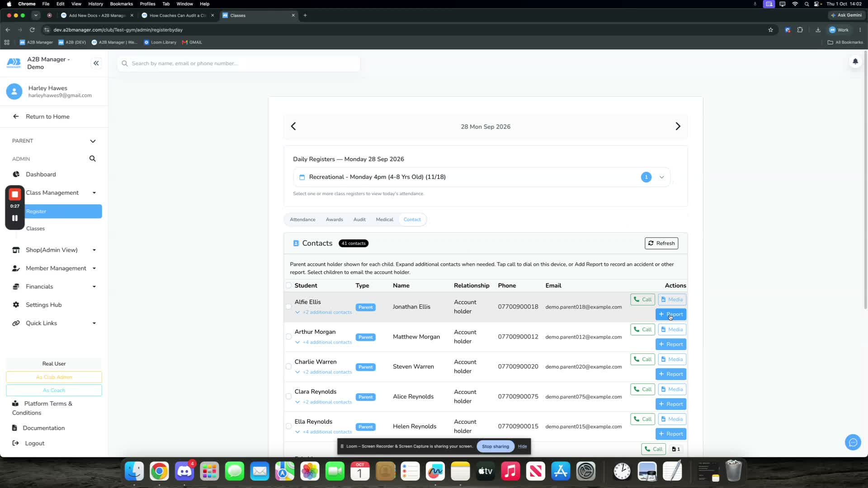Viewport: 868px width, 488px height.
Task: Switch to the Medical tab
Action: pos(384,220)
